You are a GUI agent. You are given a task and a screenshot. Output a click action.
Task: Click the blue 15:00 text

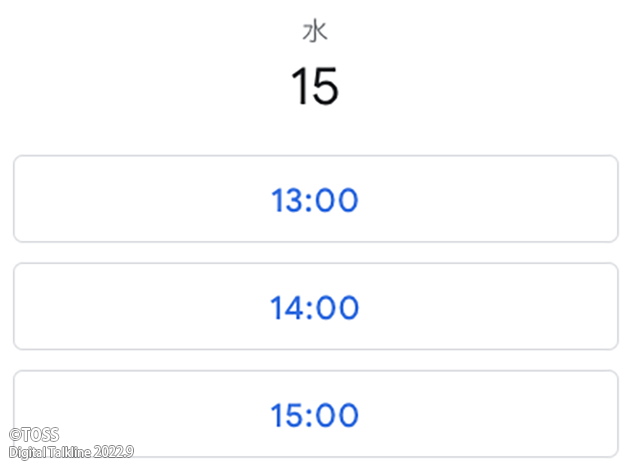[315, 414]
